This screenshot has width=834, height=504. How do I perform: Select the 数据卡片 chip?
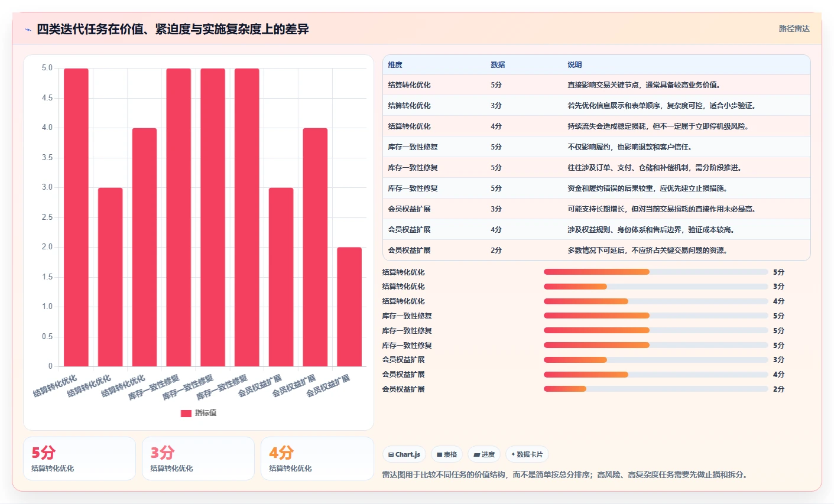[527, 454]
